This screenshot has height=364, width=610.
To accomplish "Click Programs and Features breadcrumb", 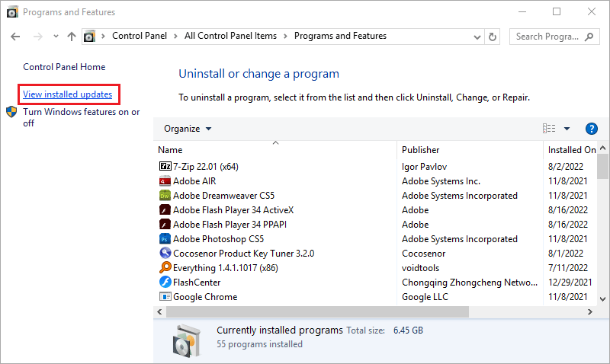I will (340, 36).
